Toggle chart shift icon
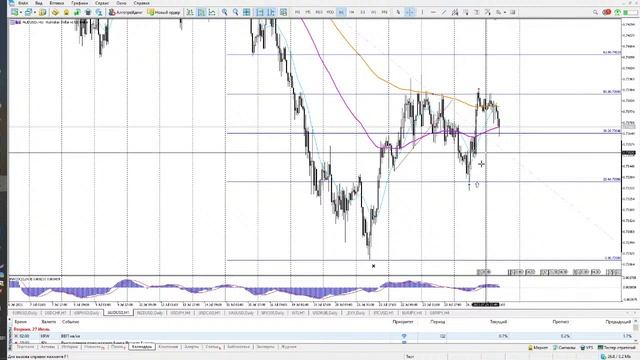640x360 pixels. (x=271, y=12)
